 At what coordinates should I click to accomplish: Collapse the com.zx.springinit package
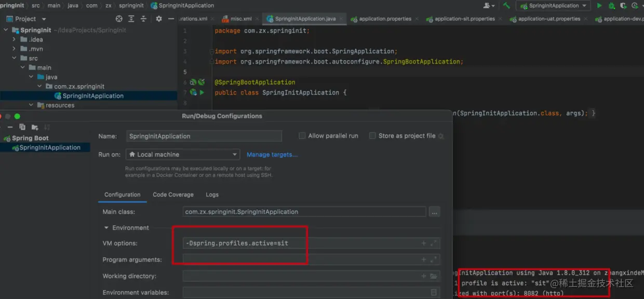coord(39,86)
